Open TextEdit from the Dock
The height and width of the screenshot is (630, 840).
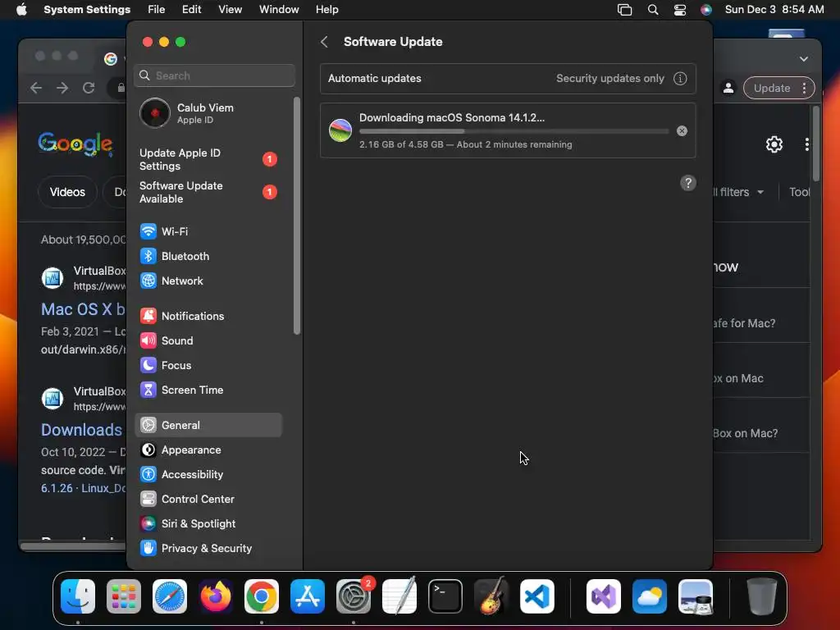[x=399, y=596]
